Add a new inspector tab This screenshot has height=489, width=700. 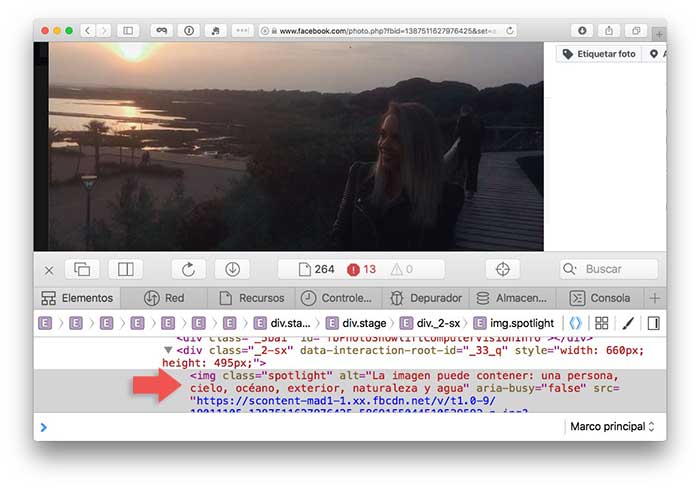(x=655, y=298)
